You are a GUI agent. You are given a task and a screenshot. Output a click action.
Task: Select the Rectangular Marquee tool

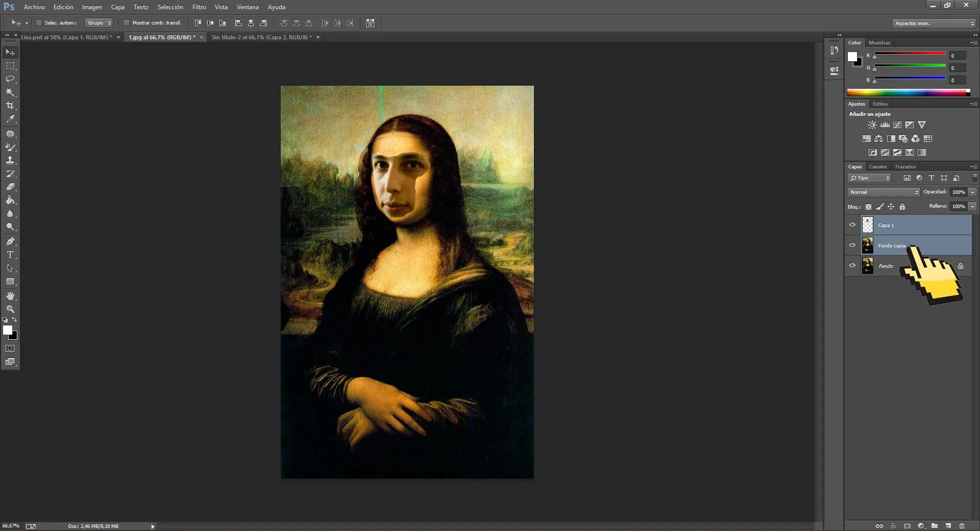[10, 66]
